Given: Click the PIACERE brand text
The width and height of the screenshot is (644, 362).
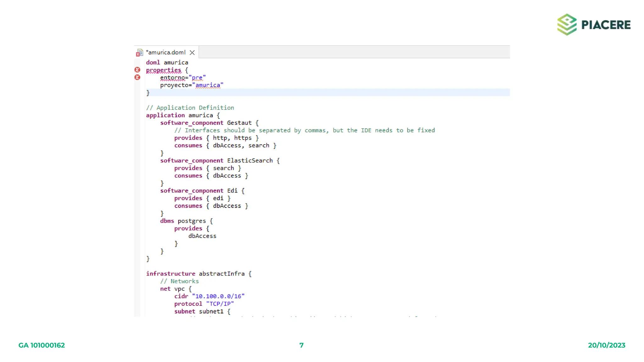Looking at the screenshot, I should tap(606, 25).
